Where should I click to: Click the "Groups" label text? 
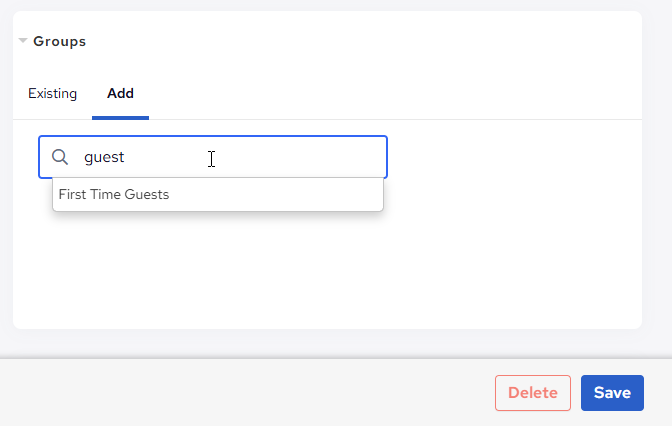[59, 41]
